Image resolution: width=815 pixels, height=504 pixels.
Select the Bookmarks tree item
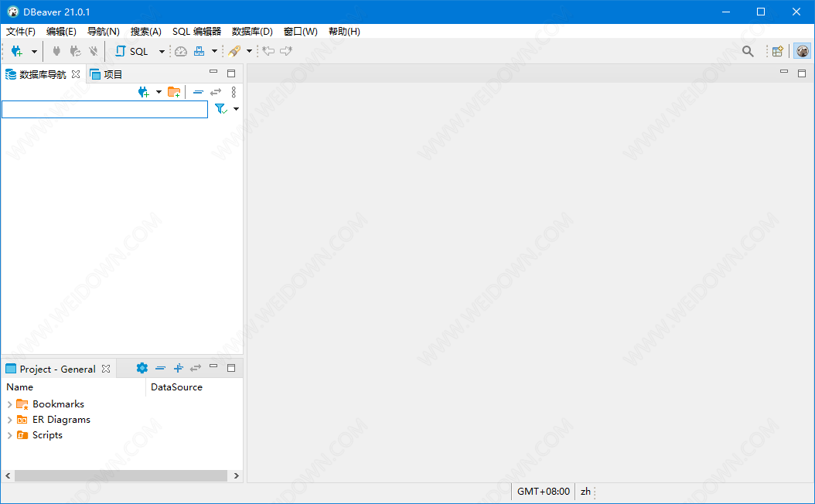click(x=58, y=404)
